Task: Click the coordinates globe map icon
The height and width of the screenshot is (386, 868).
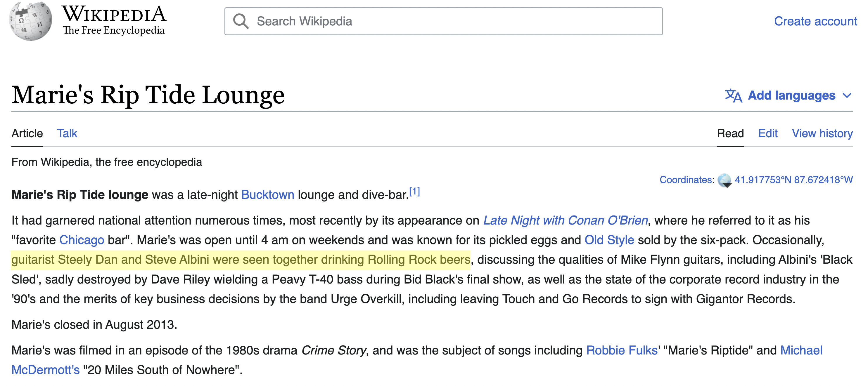Action: click(x=725, y=180)
